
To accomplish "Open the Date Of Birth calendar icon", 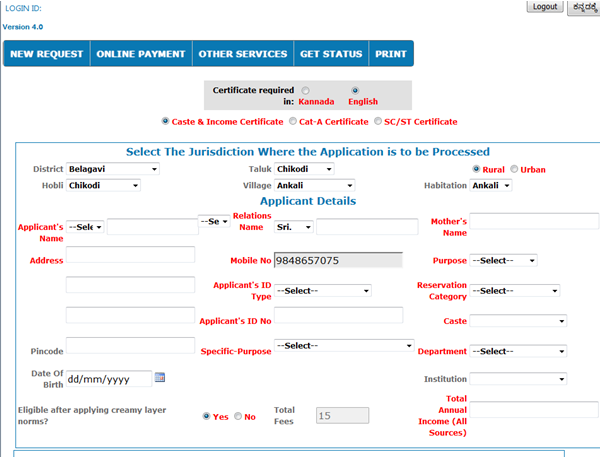I will click(159, 377).
